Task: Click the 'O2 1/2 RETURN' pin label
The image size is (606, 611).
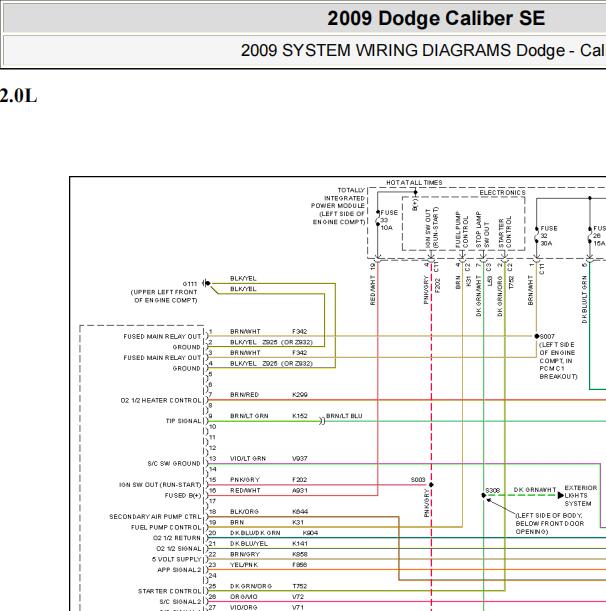Action: [177, 538]
